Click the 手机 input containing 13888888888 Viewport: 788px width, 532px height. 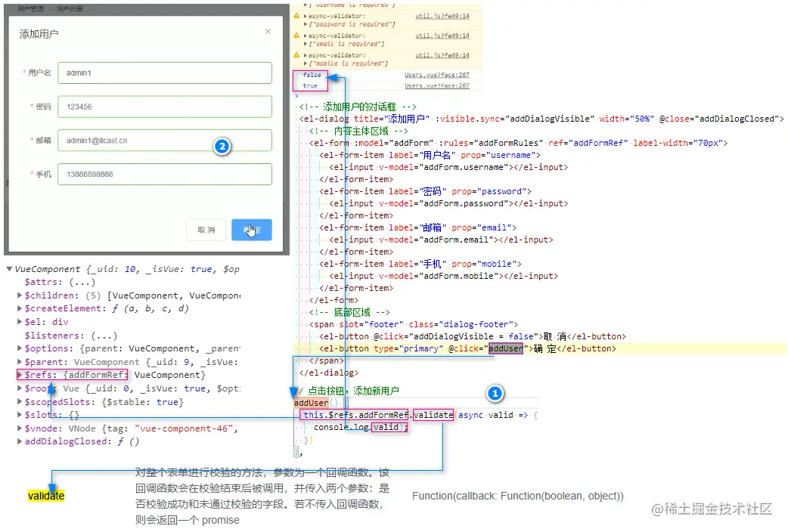click(165, 174)
